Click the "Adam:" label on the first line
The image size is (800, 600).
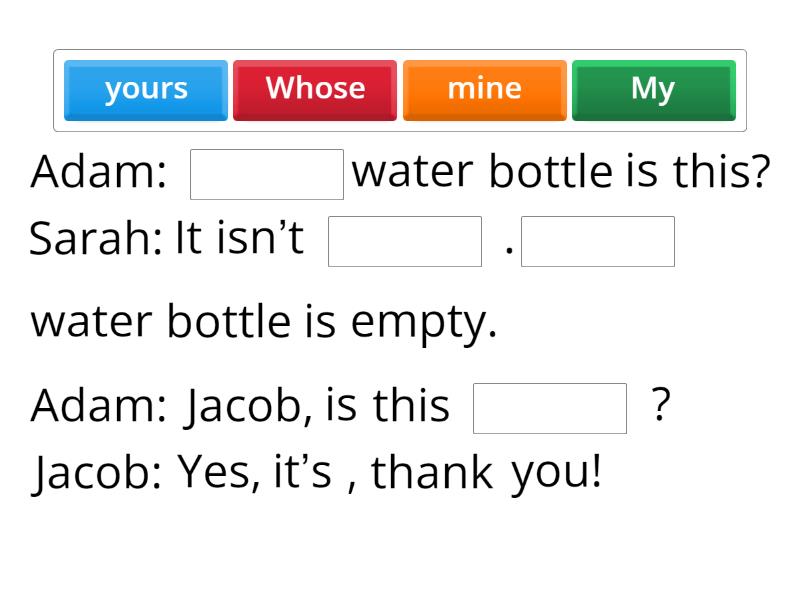[99, 173]
